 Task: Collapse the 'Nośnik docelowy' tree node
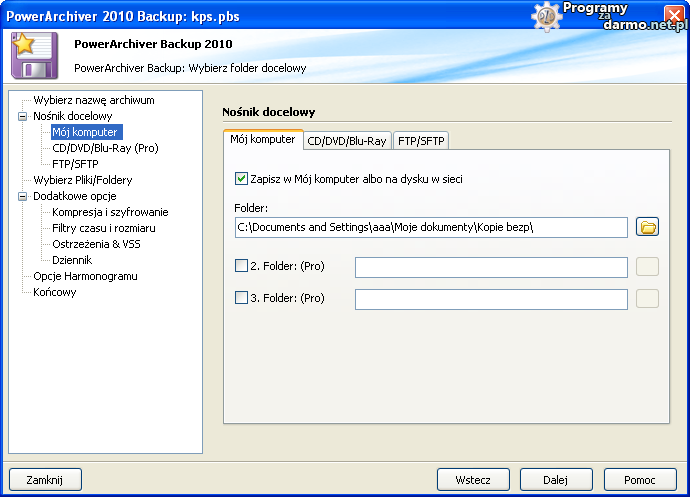pyautogui.click(x=22, y=116)
